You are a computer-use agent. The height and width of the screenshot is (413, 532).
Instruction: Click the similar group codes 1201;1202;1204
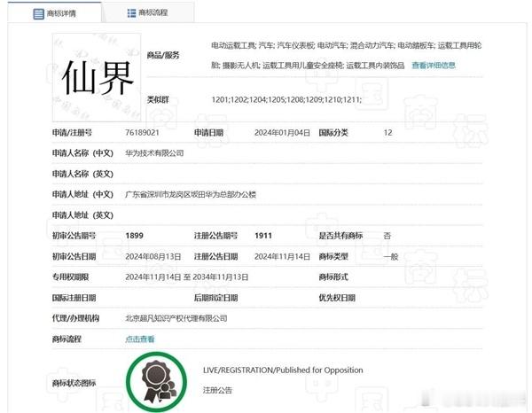click(x=286, y=99)
